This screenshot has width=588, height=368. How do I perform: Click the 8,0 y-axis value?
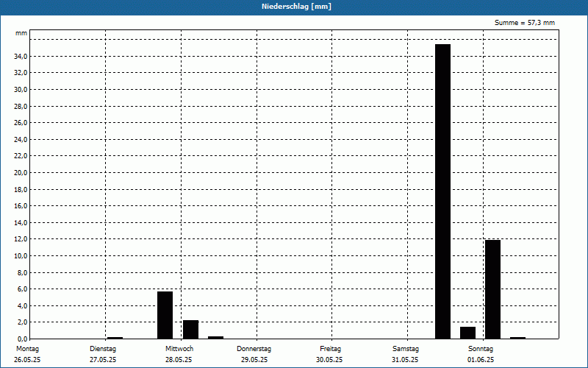click(23, 272)
